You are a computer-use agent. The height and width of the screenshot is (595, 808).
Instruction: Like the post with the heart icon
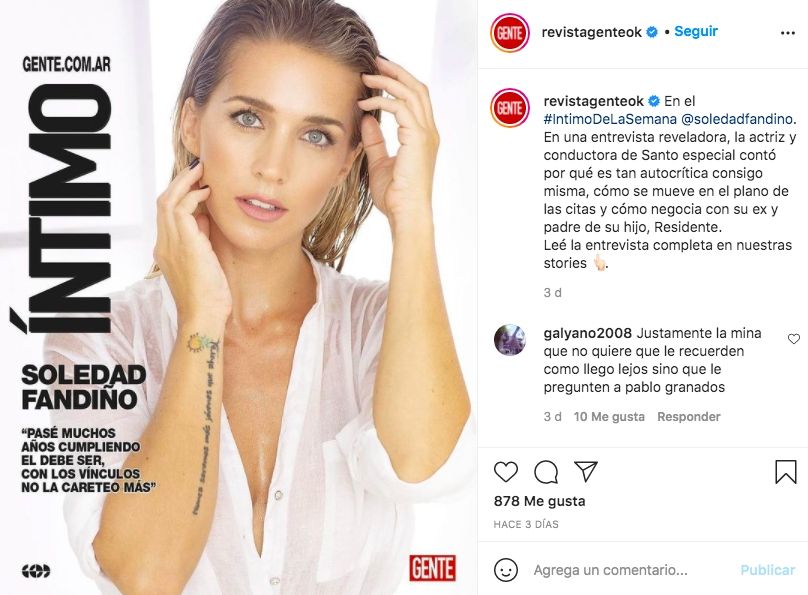click(x=506, y=471)
